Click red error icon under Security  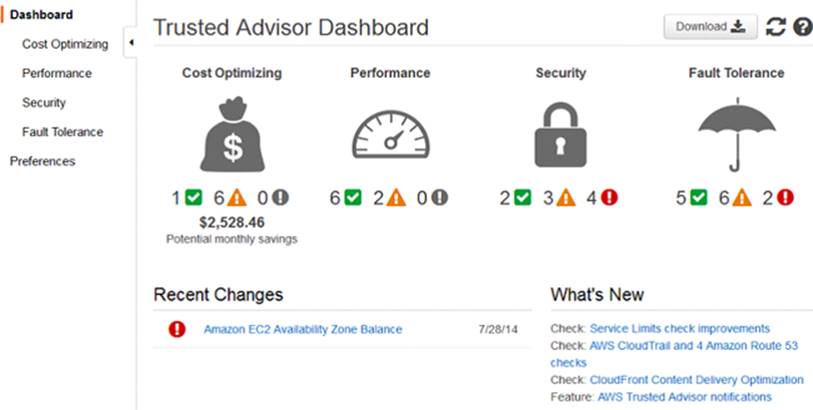tap(609, 197)
